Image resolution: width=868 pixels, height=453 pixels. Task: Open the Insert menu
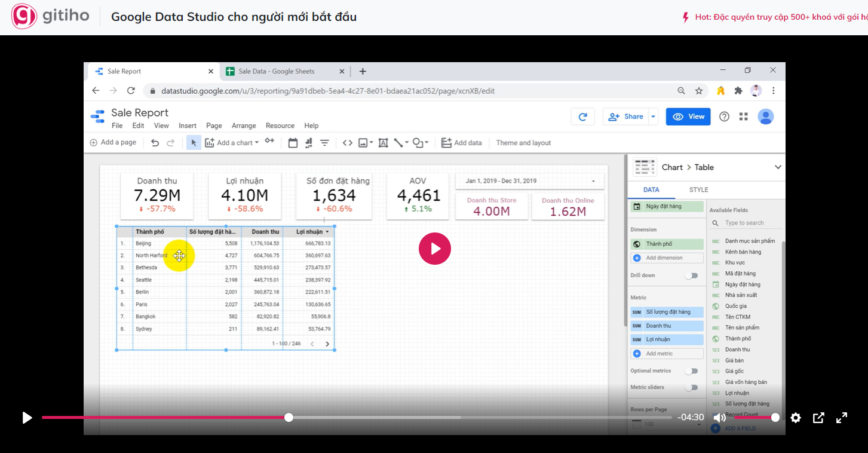[x=188, y=126]
